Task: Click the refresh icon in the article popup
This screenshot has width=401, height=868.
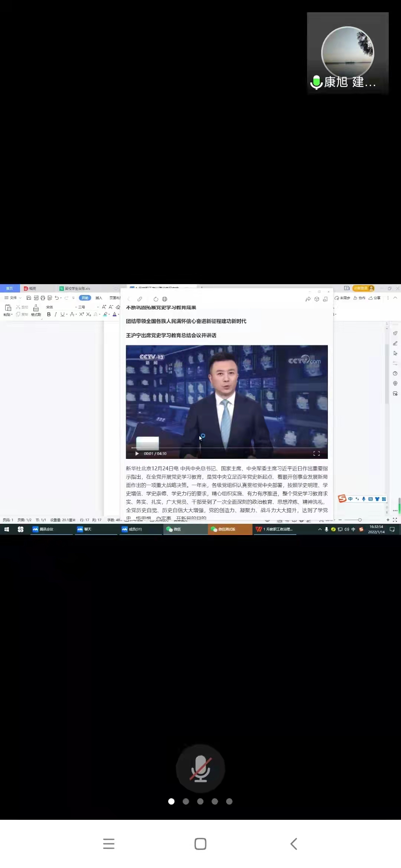Action: [x=156, y=299]
